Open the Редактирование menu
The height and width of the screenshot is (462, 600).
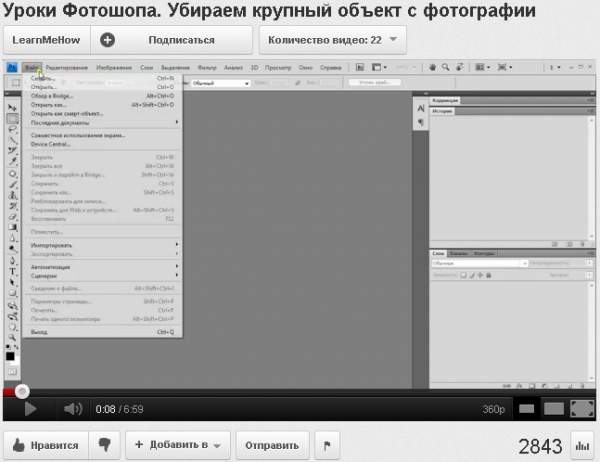67,68
